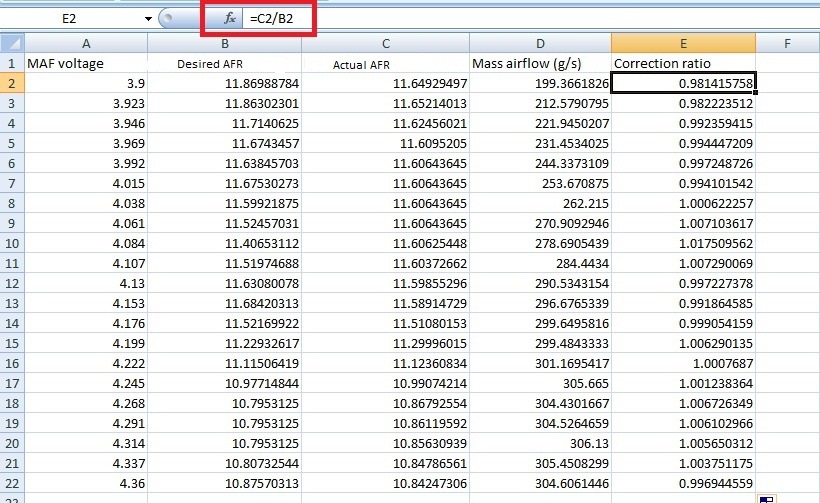Click the 'Correction ratio' header cell
820x503 pixels.
[683, 63]
